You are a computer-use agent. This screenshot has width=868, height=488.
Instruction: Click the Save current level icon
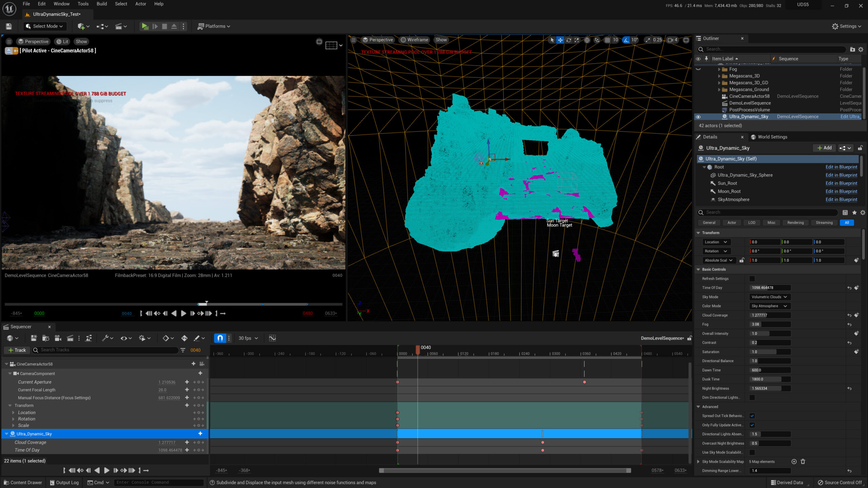9,26
